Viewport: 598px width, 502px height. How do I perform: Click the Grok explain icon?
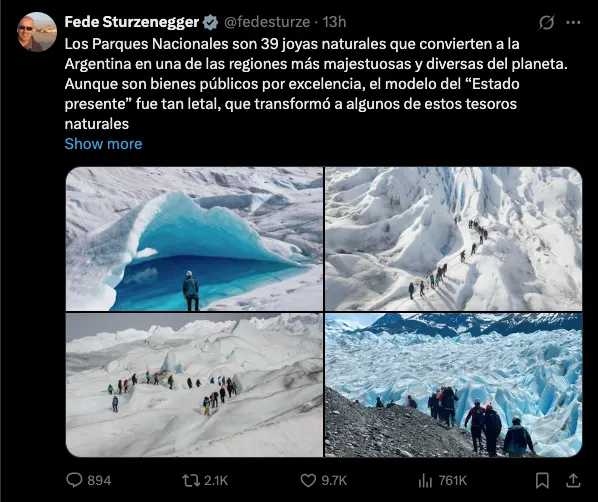tap(546, 23)
